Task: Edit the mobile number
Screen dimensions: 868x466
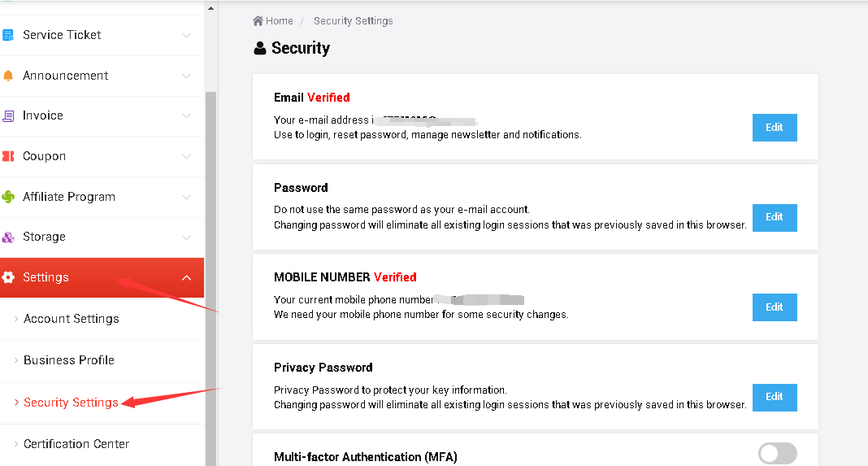Action: 774,307
